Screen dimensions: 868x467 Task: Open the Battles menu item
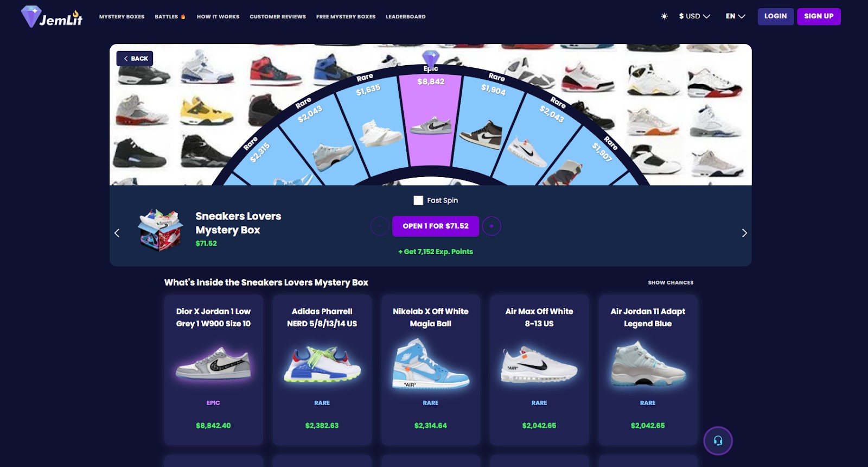pos(170,17)
